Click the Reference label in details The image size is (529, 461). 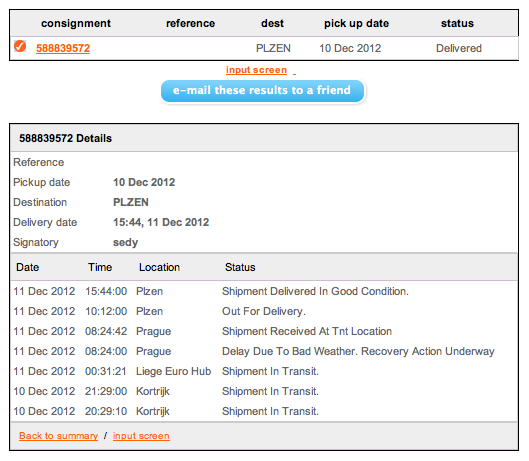click(38, 162)
